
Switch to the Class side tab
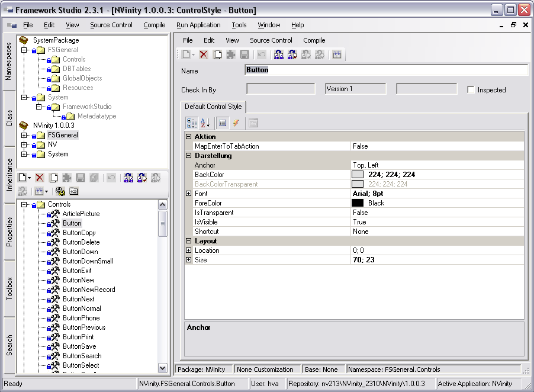coord(8,118)
